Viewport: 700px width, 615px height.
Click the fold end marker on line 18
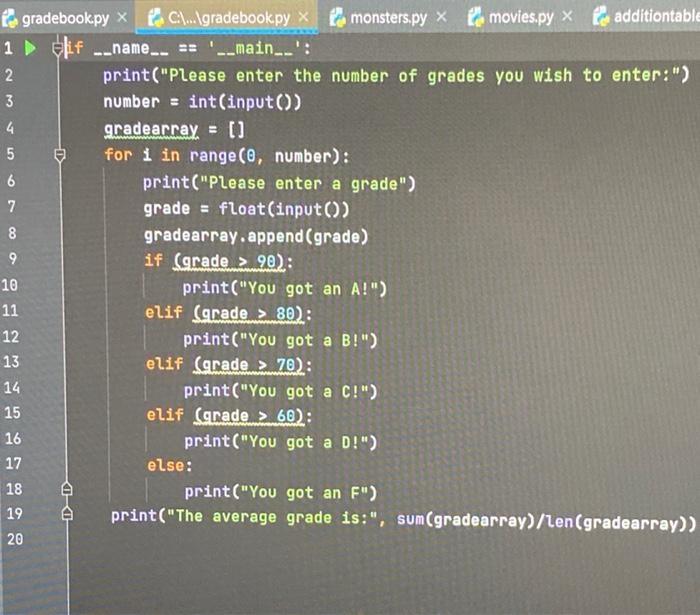pos(67,489)
